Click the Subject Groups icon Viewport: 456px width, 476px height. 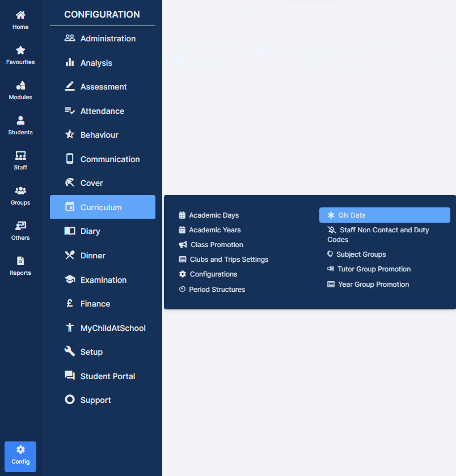click(x=330, y=254)
